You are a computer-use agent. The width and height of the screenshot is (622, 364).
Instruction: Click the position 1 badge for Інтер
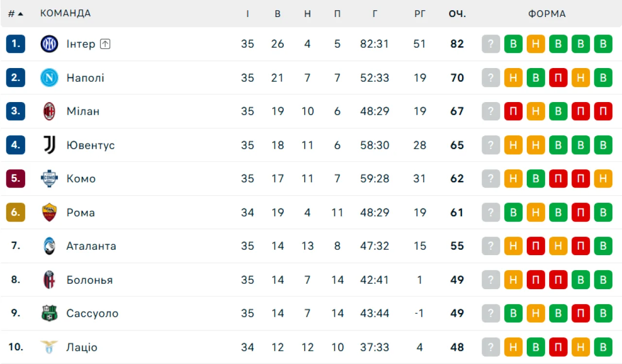[16, 44]
